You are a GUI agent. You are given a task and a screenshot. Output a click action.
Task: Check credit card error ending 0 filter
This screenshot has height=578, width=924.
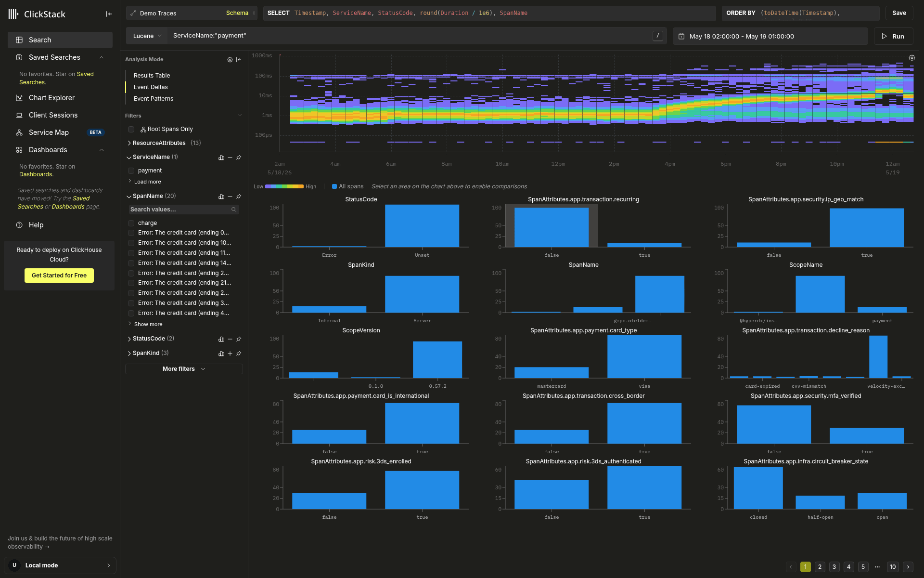click(131, 233)
